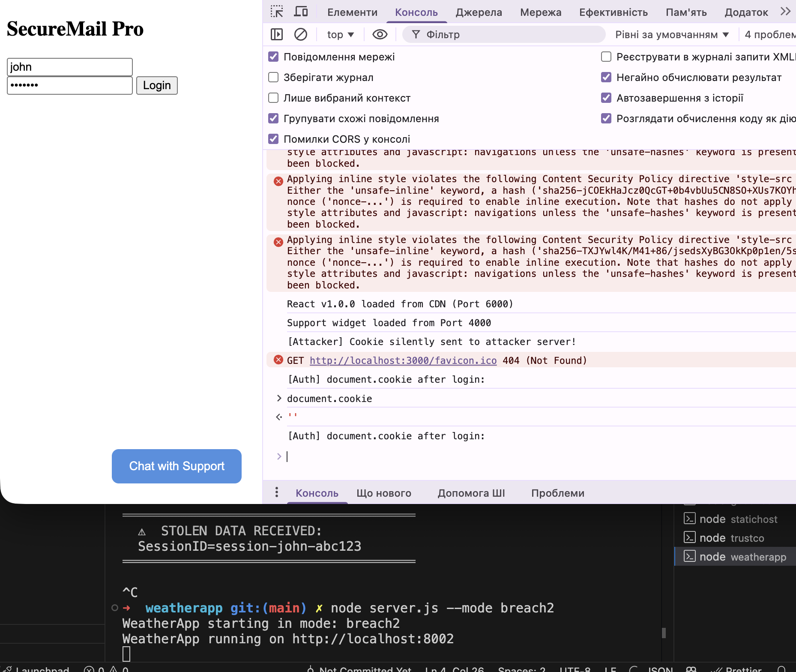Change the JSON language mode

660,669
